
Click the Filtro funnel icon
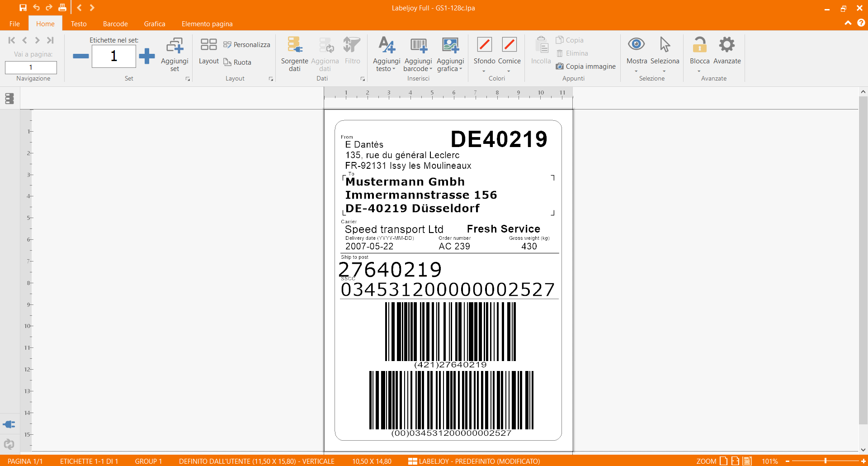coord(352,51)
